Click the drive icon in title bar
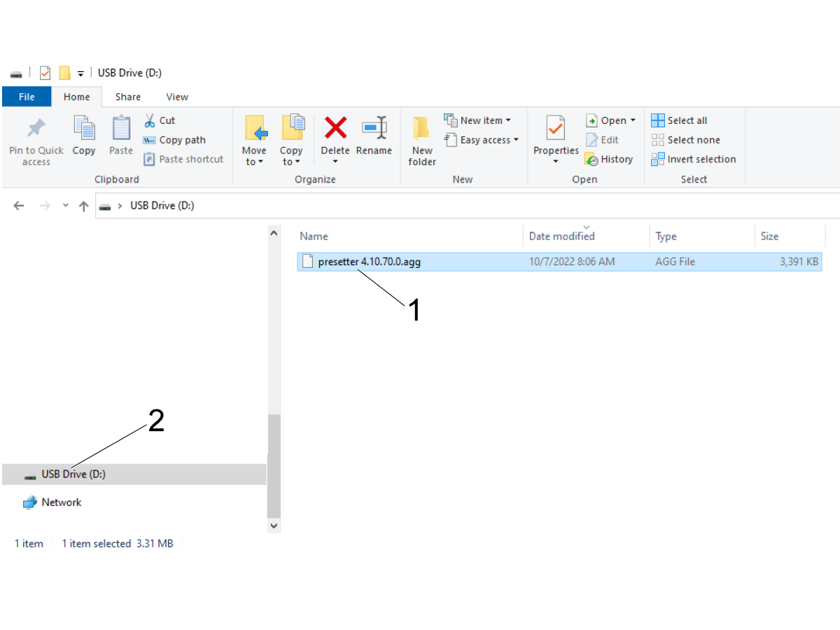The image size is (840, 630). [x=16, y=73]
